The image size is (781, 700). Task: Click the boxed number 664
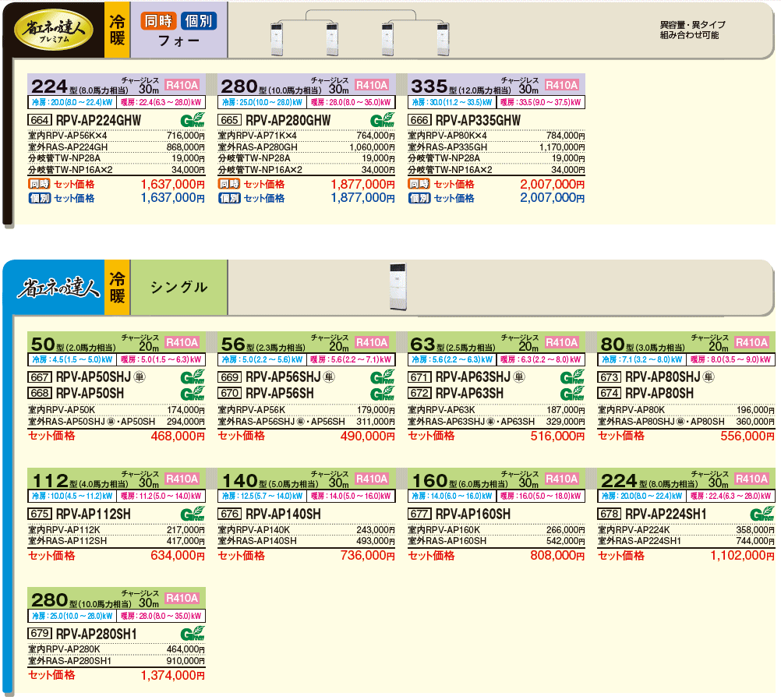pyautogui.click(x=39, y=120)
